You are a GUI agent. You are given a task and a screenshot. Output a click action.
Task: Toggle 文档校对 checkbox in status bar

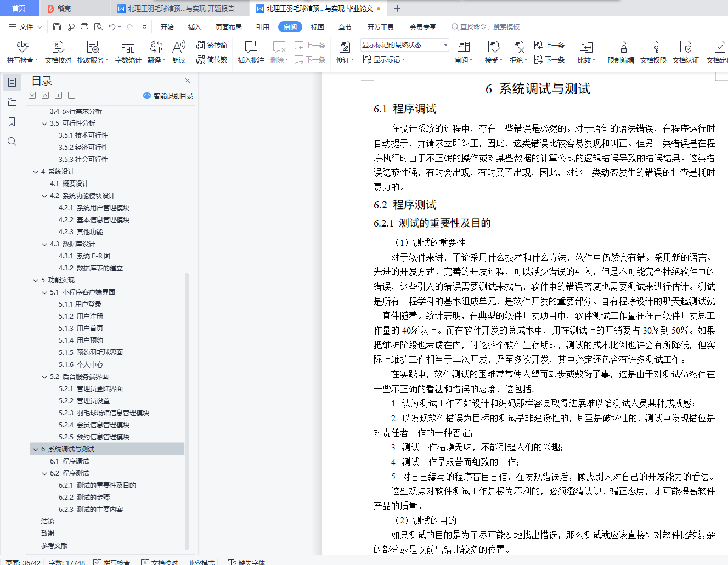point(145,562)
